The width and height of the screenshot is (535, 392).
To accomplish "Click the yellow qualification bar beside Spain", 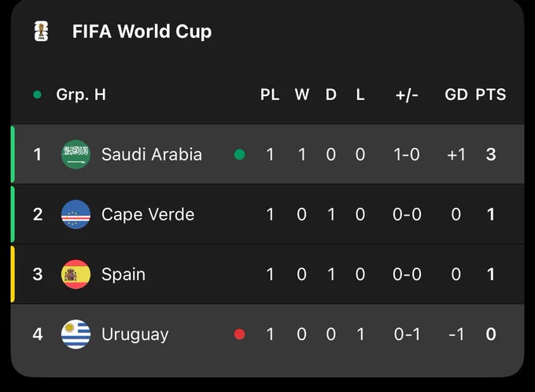I will coord(13,274).
